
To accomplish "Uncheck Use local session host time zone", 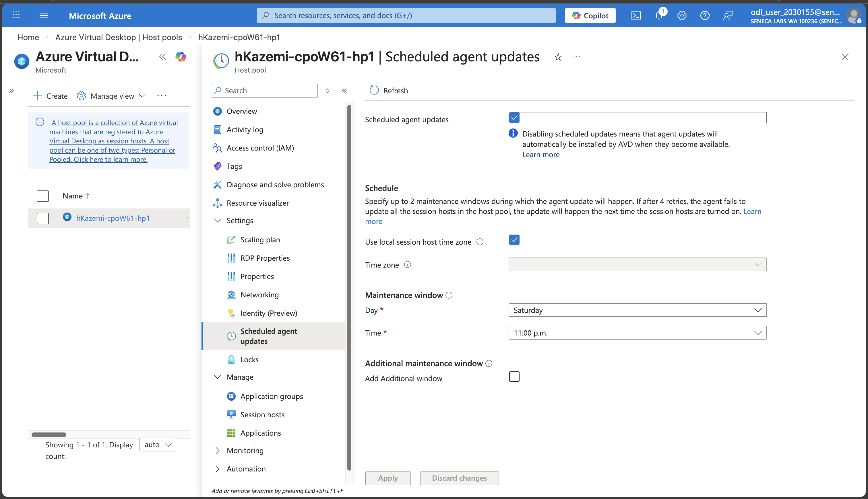I will 514,240.
